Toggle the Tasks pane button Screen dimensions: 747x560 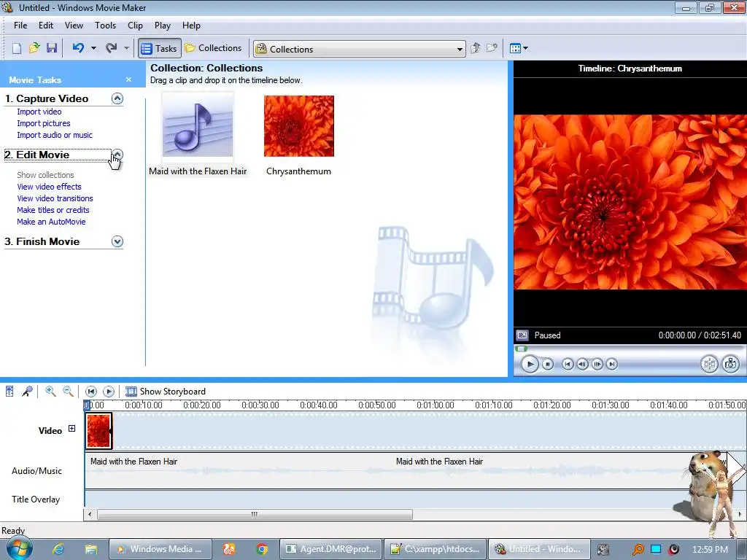[160, 48]
